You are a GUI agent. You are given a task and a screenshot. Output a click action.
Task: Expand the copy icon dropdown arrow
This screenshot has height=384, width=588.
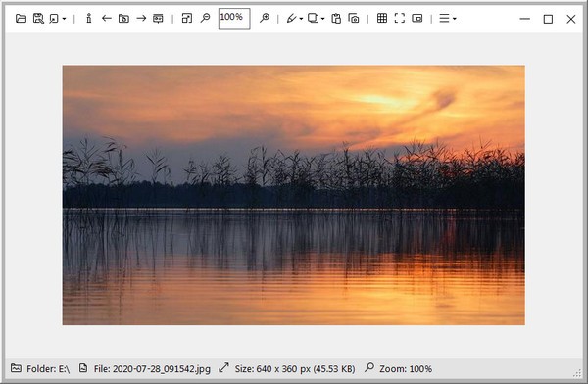[x=322, y=19]
